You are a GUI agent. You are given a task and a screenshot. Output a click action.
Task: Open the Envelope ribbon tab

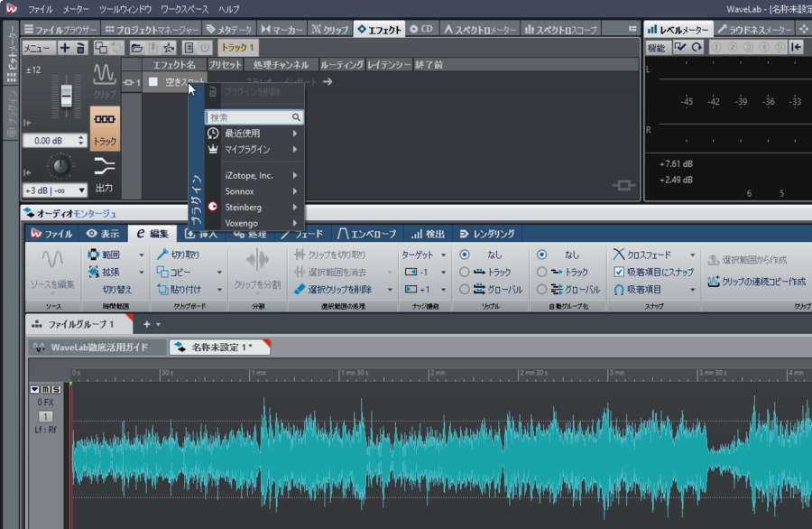[366, 234]
